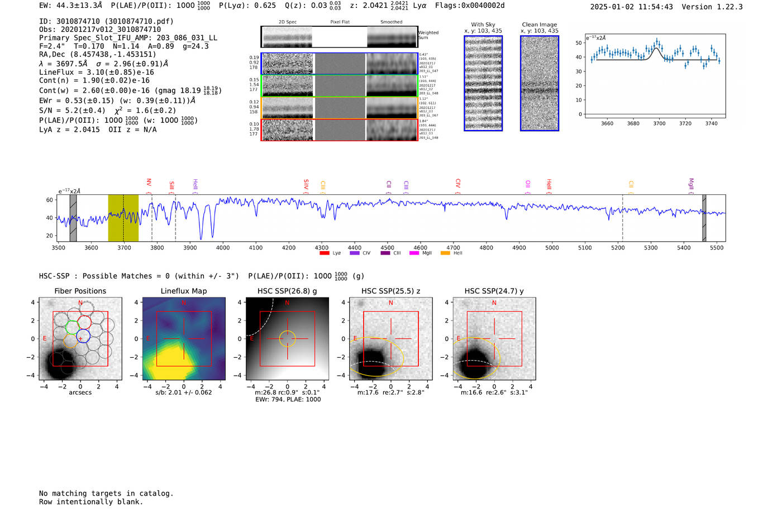Open the HSC SSP(24.7) y cutout
The height and width of the screenshot is (532, 782).
point(494,339)
